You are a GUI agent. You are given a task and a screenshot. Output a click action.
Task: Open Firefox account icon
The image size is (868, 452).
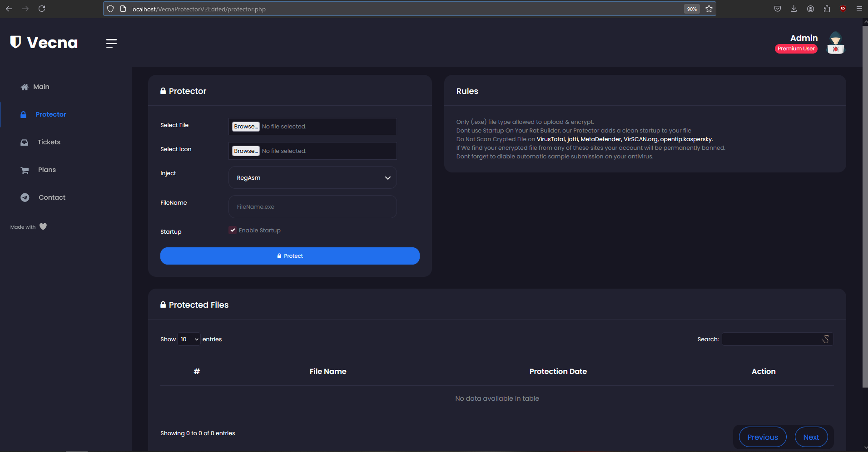coord(810,9)
